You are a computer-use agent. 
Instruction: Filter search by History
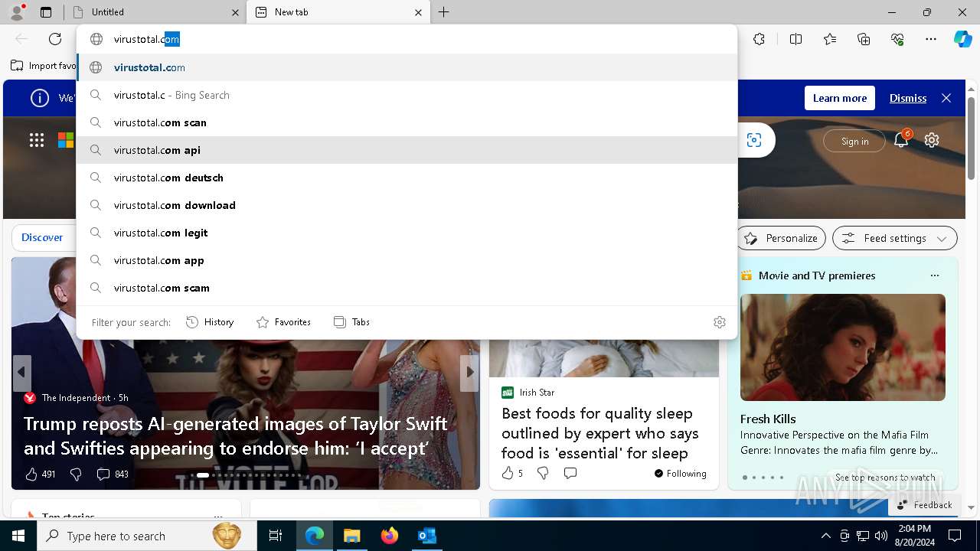tap(210, 322)
